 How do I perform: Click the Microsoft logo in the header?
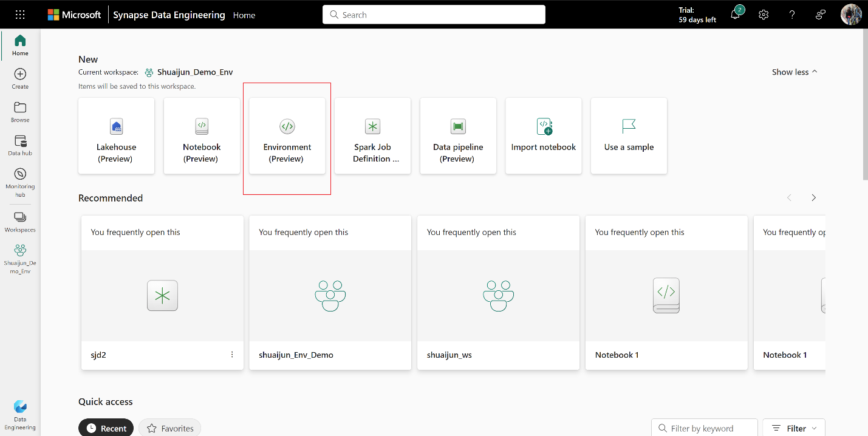(x=75, y=15)
